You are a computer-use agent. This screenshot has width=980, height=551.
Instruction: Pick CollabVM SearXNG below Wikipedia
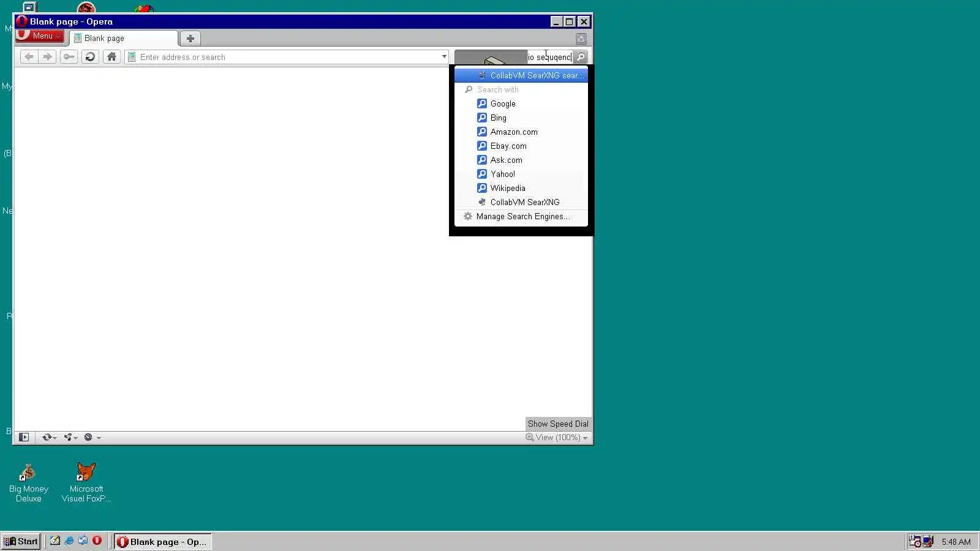(x=521, y=202)
